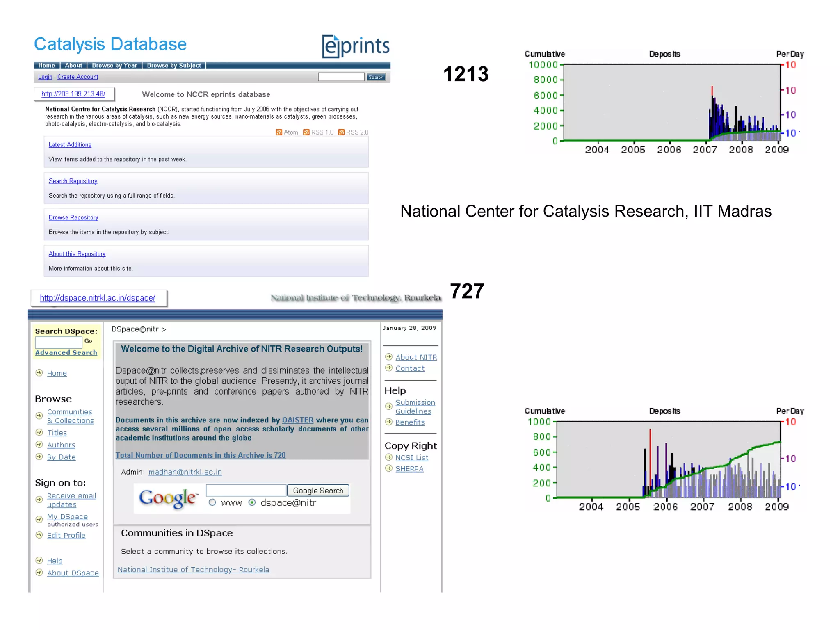Screen dimensions: 840x630
Task: Open Browse by Subject menu item
Action: tap(174, 65)
